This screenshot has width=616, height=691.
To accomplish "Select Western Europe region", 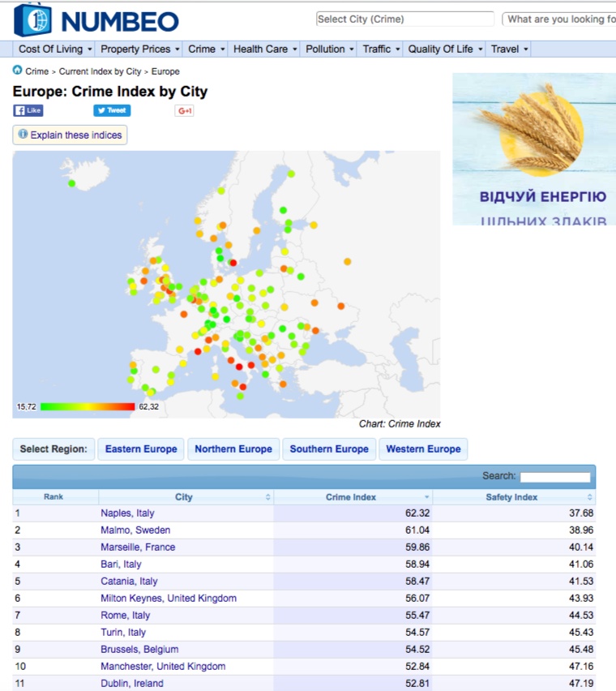I will [423, 449].
